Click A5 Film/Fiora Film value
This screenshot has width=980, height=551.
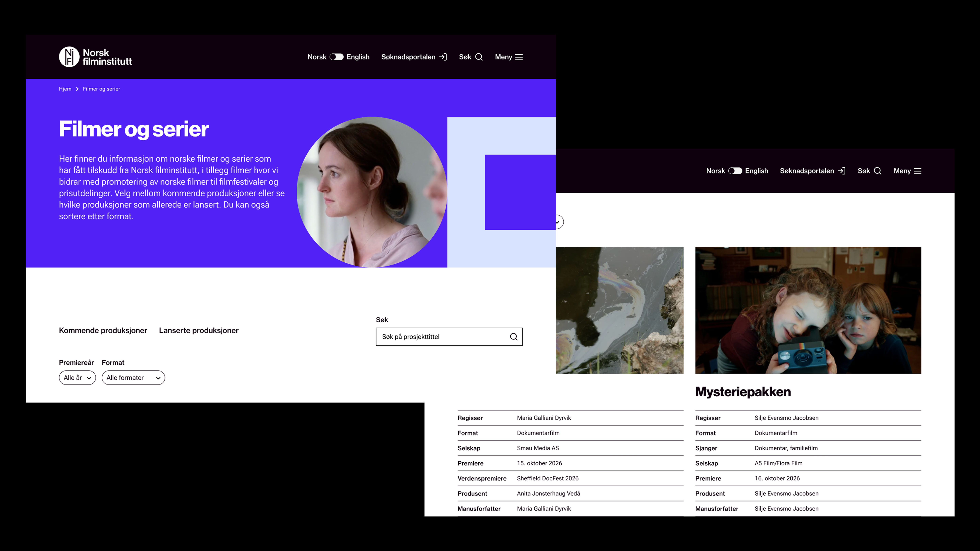(778, 463)
